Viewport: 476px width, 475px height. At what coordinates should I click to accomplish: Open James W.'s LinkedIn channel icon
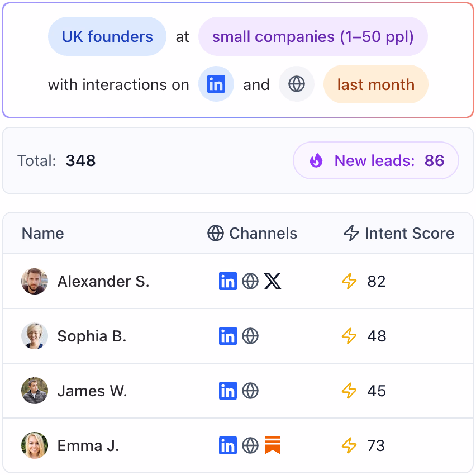pos(228,391)
